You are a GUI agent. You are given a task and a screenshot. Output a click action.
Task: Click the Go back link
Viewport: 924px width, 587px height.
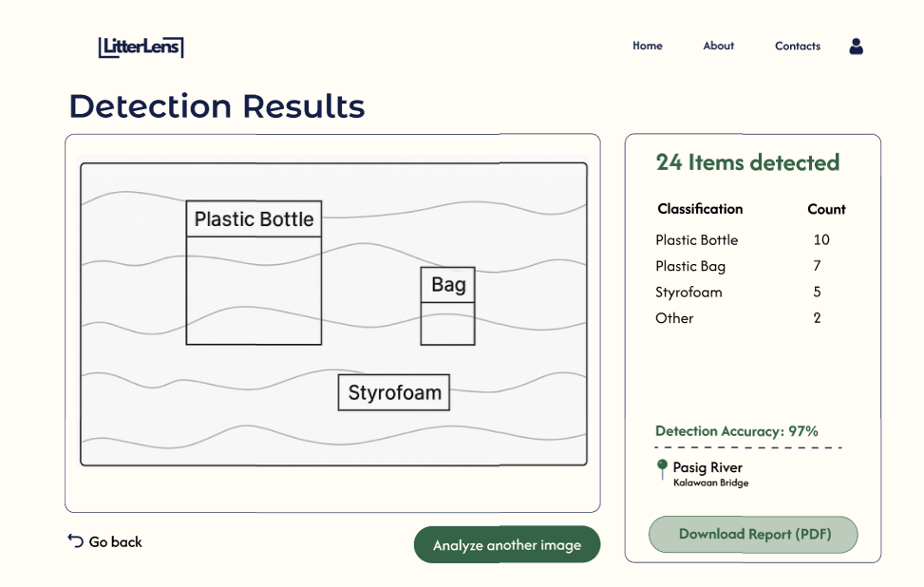(x=115, y=542)
